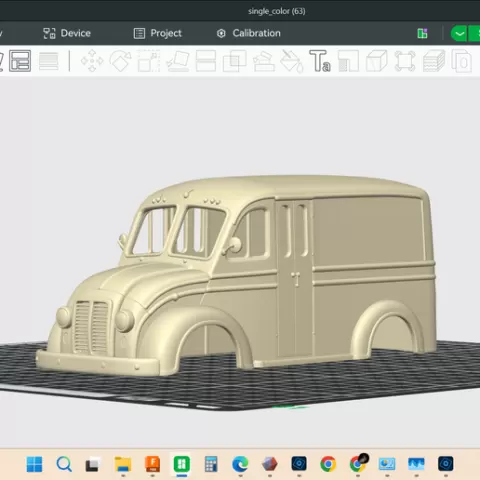This screenshot has width=480, height=480.
Task: Click the support painting brush icon
Action: tap(264, 61)
